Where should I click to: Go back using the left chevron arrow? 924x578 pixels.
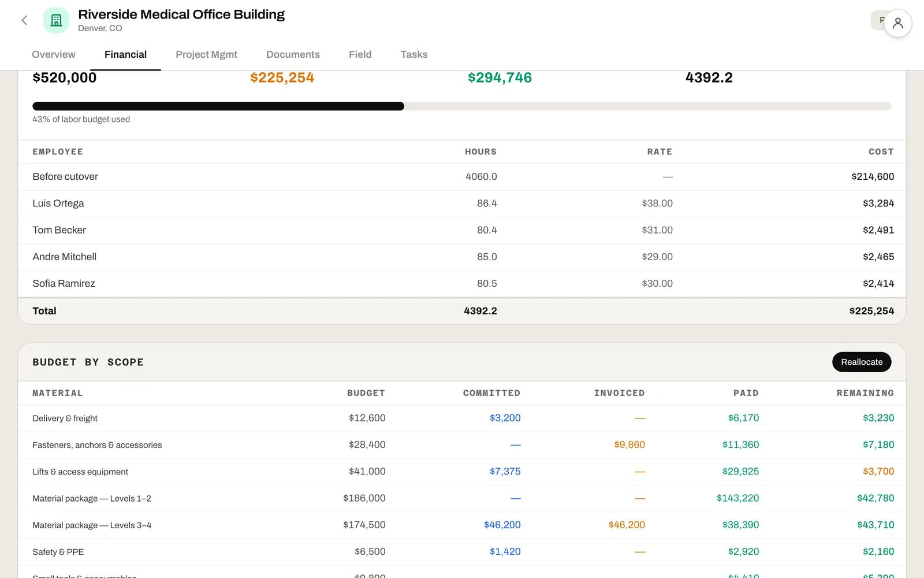click(x=24, y=20)
